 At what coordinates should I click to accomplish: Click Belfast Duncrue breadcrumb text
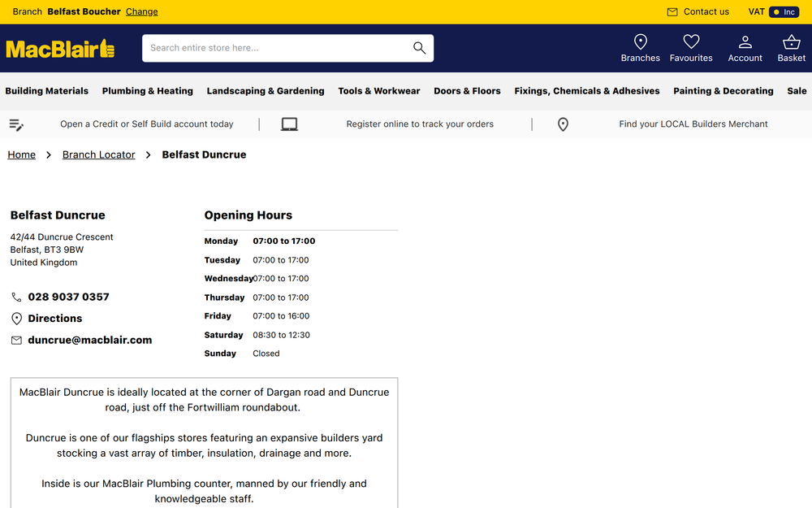click(x=204, y=154)
